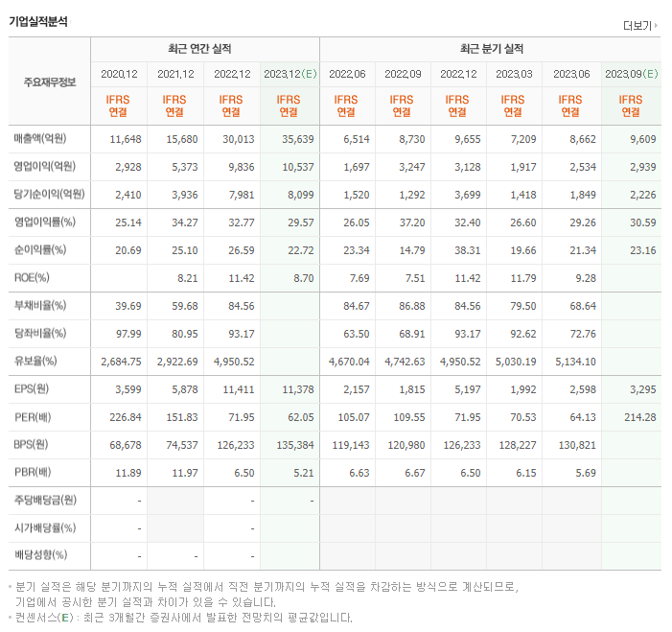The height and width of the screenshot is (632, 672).
Task: Select net margin value 20.69
Action: [128, 250]
